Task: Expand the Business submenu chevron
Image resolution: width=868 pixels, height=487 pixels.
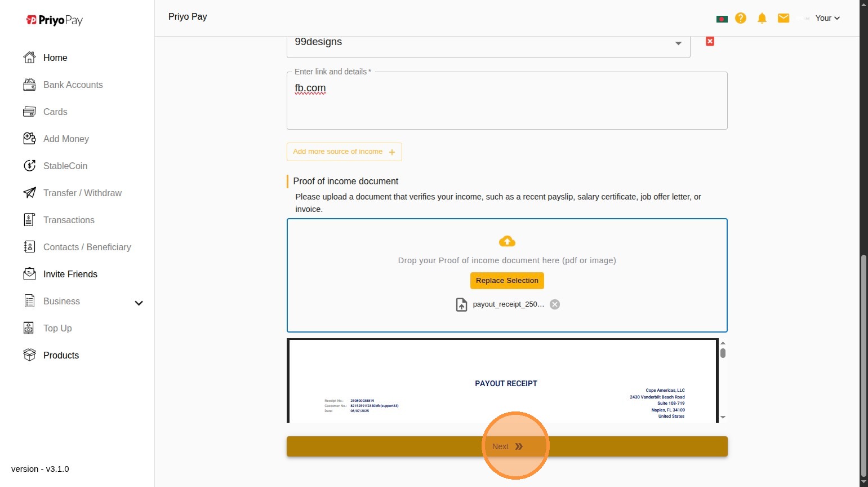Action: [139, 303]
